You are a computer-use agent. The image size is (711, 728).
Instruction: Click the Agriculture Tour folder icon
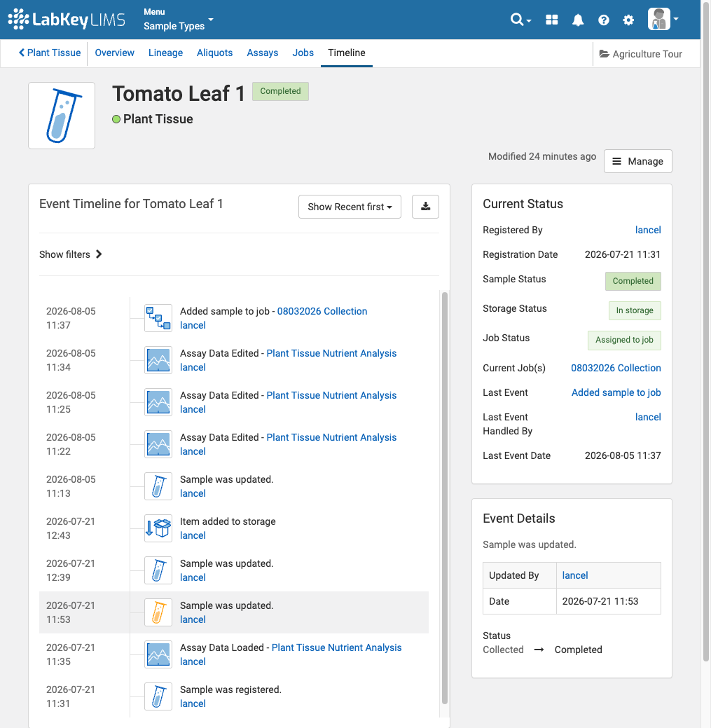(x=604, y=54)
